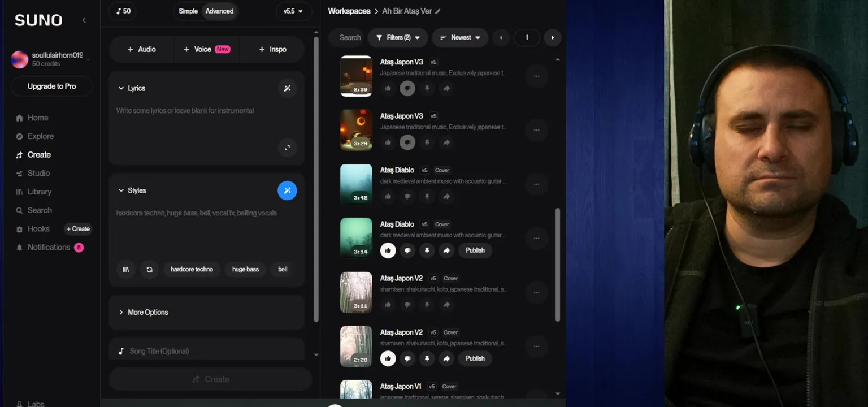This screenshot has height=407, width=868.
Task: Open Labs in the sidebar
Action: tap(31, 404)
